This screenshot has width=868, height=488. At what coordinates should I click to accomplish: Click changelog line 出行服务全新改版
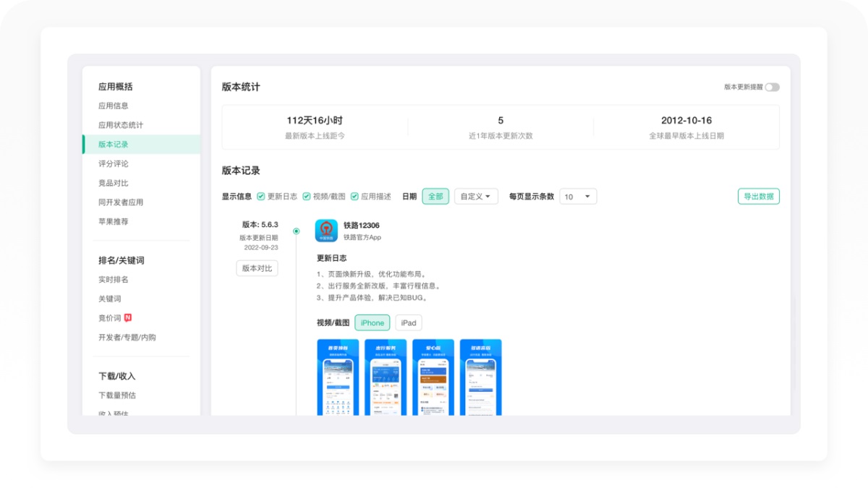click(x=379, y=286)
